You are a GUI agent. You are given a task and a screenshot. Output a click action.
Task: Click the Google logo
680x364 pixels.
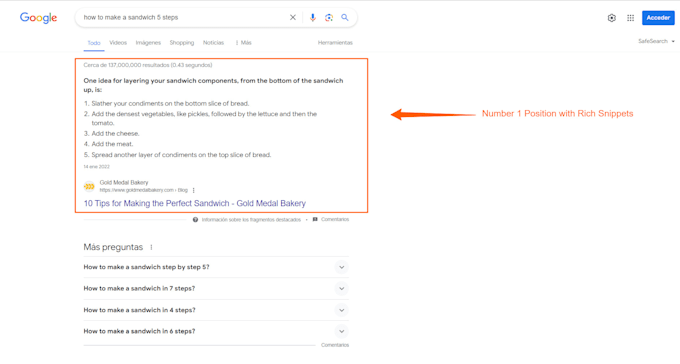pos(38,18)
